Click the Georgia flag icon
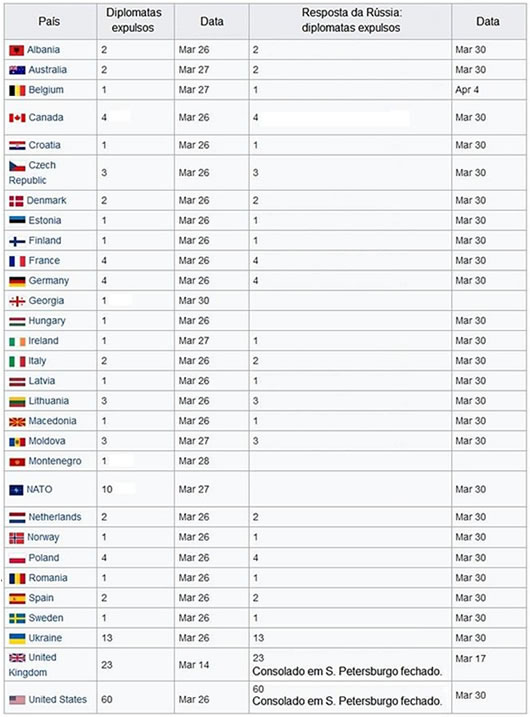This screenshot has width=530, height=717. click(x=17, y=301)
